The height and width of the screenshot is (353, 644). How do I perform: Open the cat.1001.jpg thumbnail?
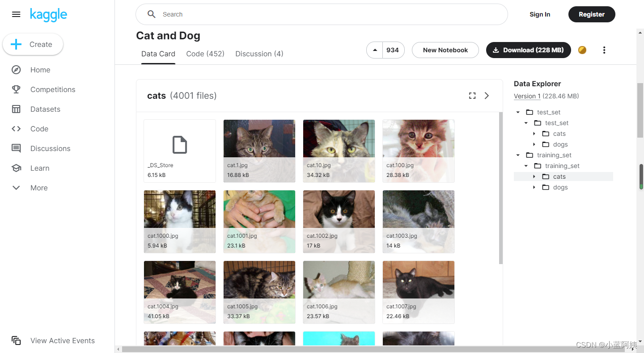[x=259, y=222]
